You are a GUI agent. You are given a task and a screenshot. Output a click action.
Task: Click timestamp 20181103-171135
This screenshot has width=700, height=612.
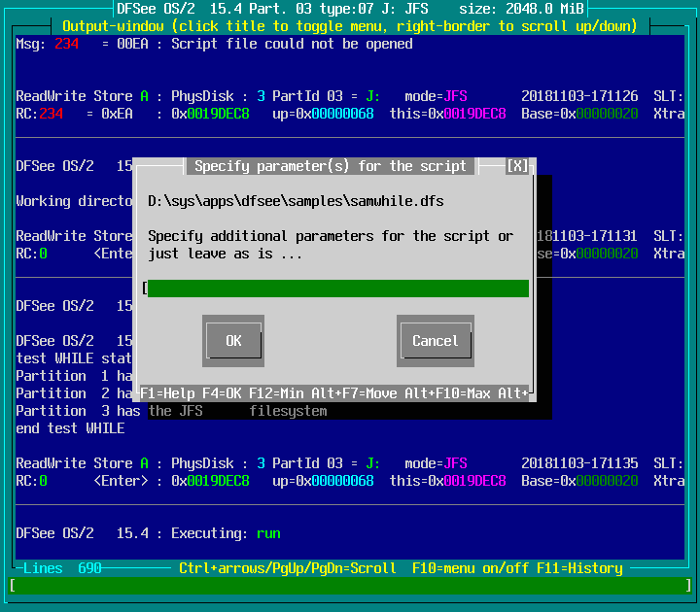pos(579,463)
